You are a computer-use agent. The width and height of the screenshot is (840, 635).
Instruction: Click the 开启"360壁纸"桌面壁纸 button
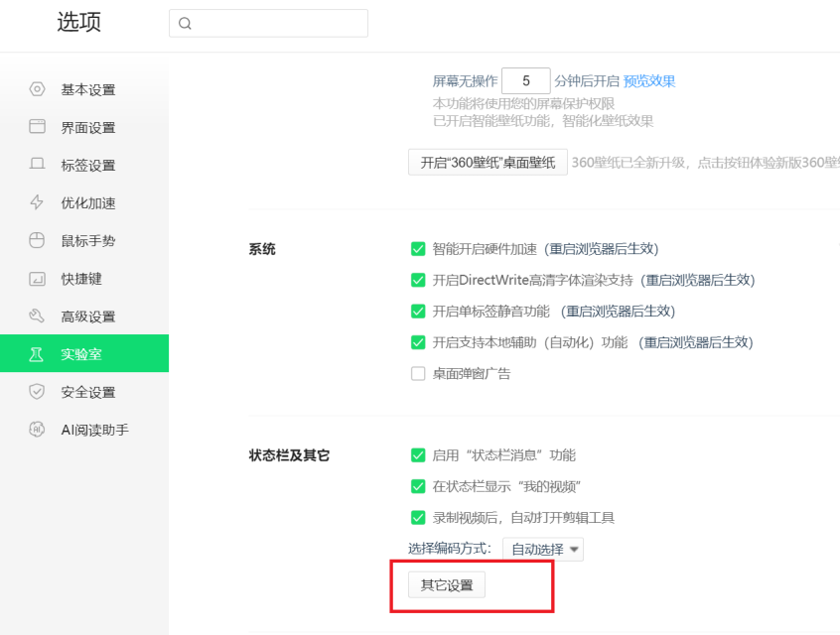tap(487, 162)
